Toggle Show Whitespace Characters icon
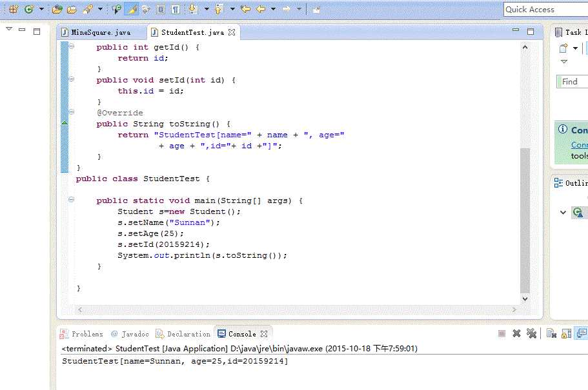 click(175, 9)
